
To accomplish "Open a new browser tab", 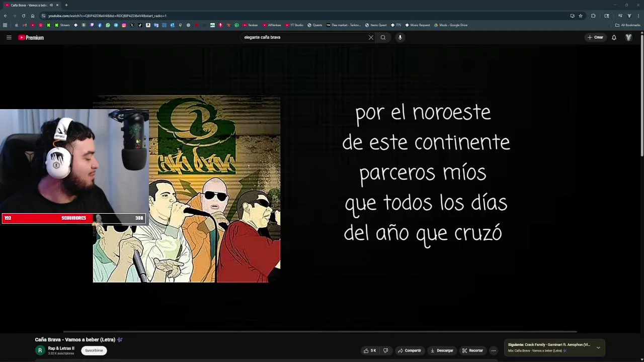I will pos(66,5).
